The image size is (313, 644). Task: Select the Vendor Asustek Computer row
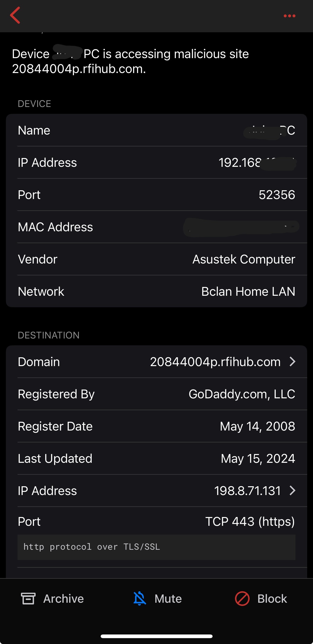(156, 259)
